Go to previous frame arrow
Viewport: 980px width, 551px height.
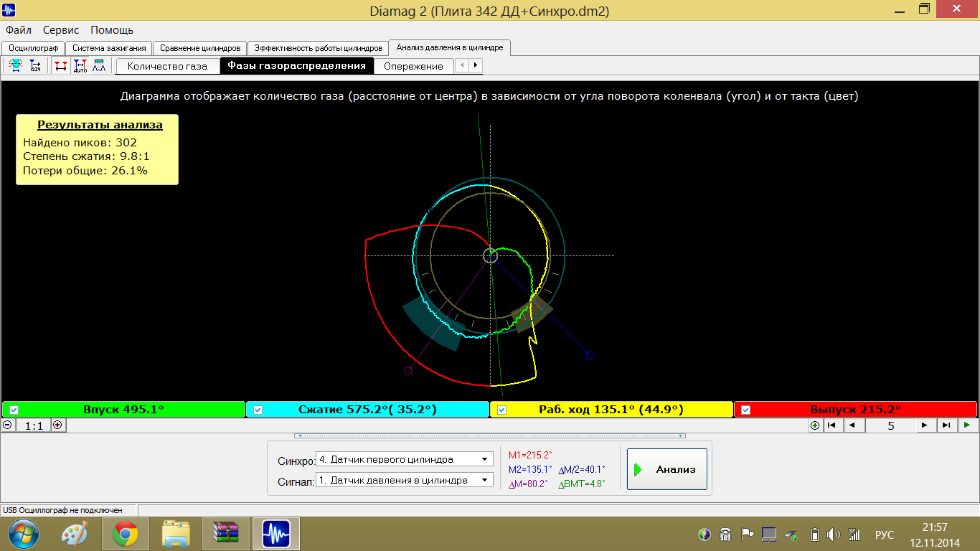[x=852, y=425]
